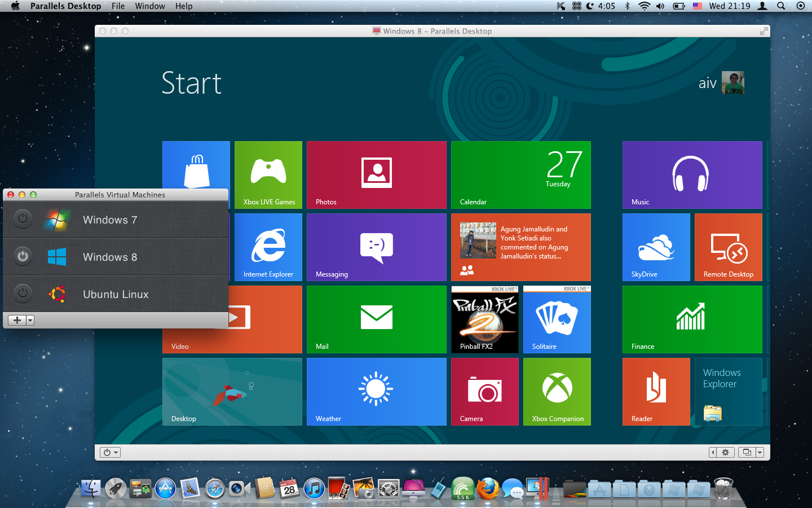
Task: Open the Apple menu
Action: coord(15,6)
